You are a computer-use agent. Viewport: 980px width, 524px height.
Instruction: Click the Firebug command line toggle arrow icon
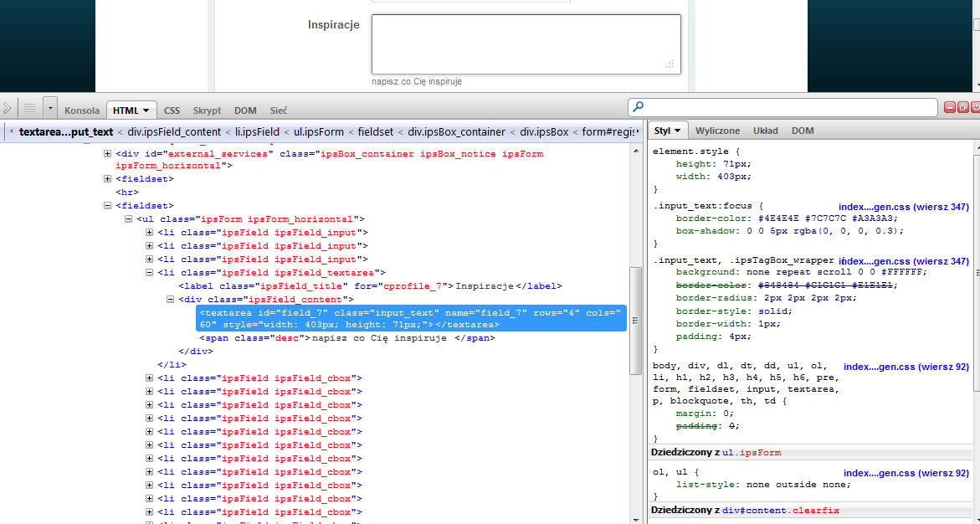tap(8, 108)
